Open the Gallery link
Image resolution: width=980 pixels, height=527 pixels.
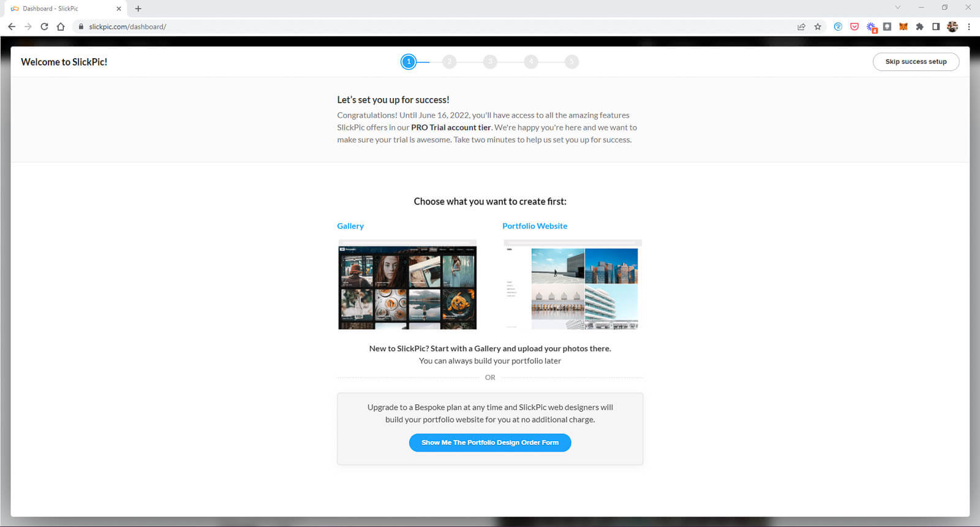350,226
